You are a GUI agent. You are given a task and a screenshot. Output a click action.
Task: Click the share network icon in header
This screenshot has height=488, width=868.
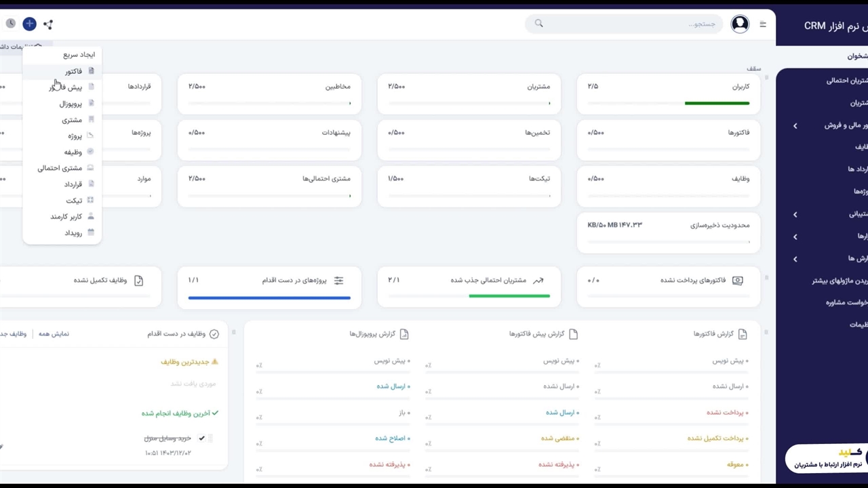(48, 24)
